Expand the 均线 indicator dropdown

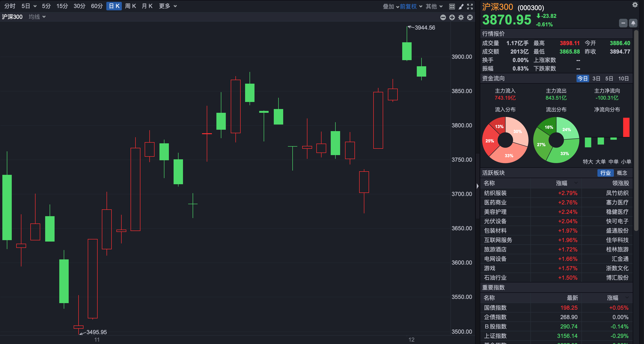[37, 17]
